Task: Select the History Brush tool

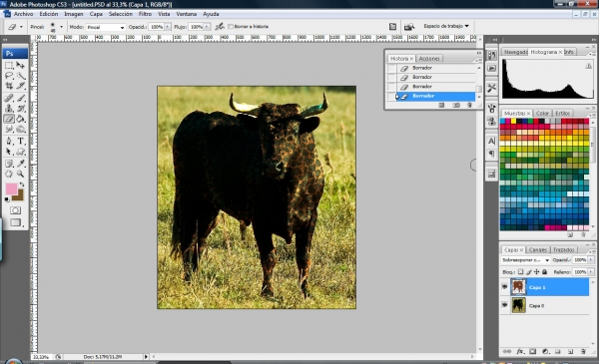Action: click(x=21, y=109)
